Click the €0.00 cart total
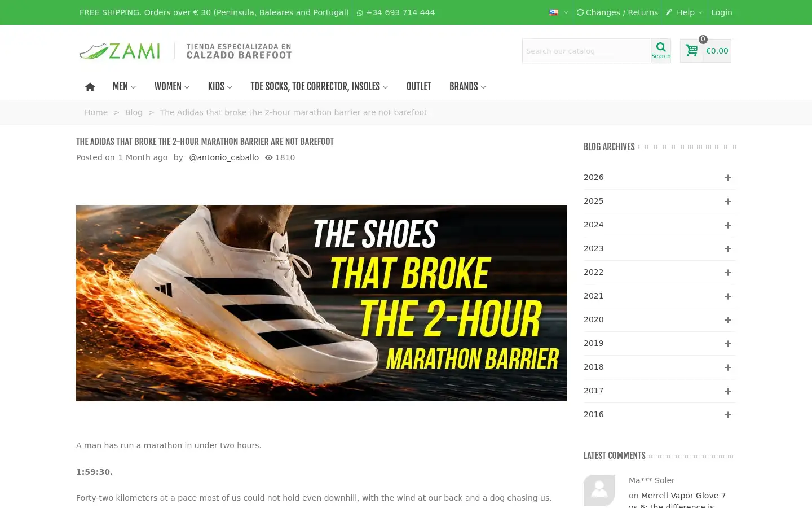The height and width of the screenshot is (508, 812). tap(717, 51)
